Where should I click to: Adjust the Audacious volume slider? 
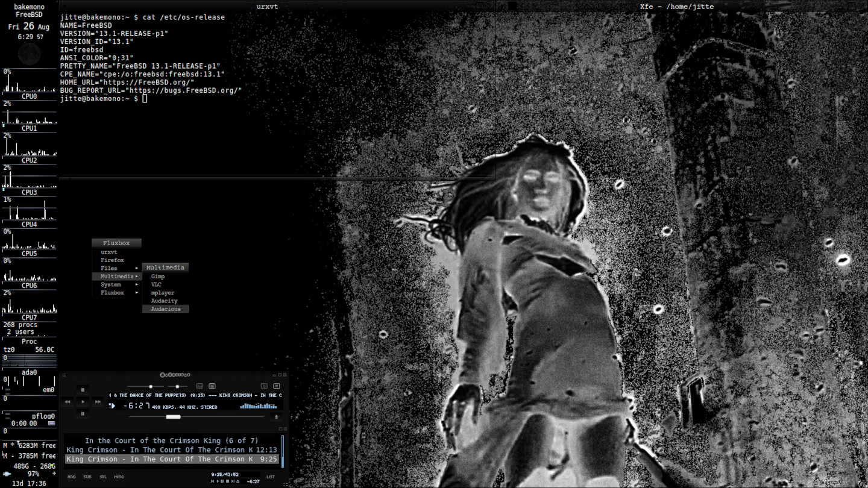145,386
